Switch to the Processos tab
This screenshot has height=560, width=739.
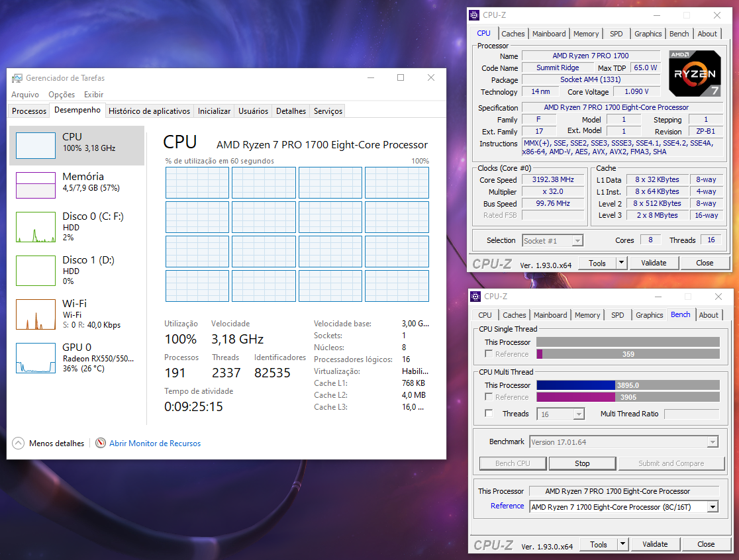29,111
